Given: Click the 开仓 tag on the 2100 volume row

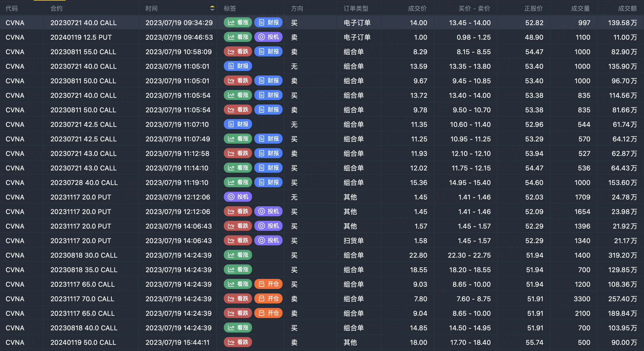Looking at the screenshot, I should (x=268, y=313).
